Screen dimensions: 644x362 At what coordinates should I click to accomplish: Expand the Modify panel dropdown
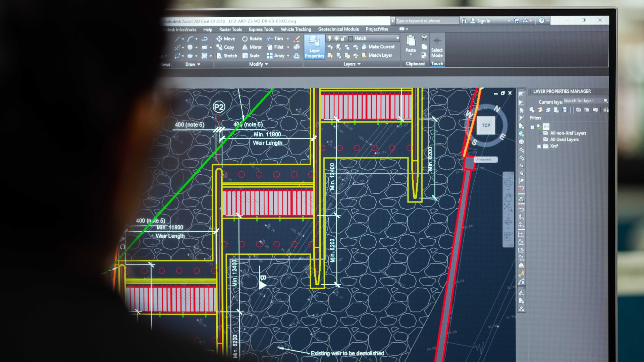pyautogui.click(x=266, y=64)
